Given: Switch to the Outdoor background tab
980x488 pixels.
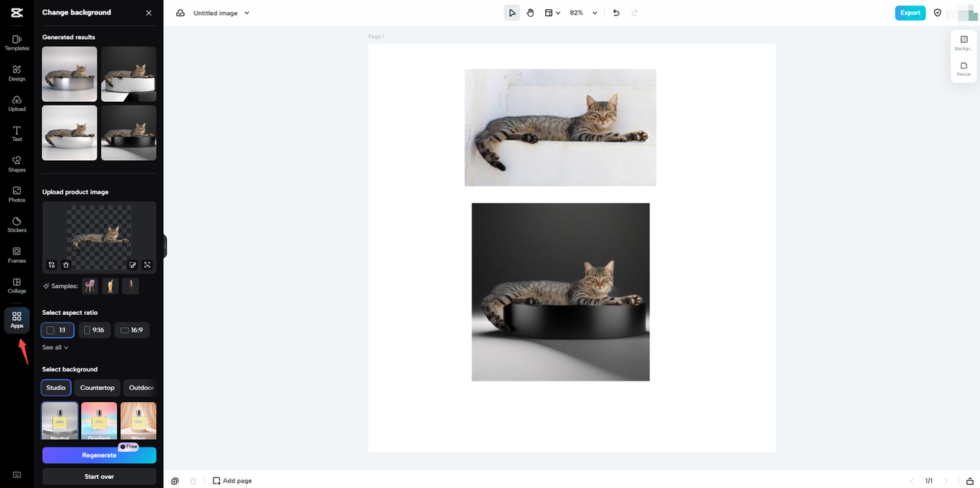Looking at the screenshot, I should (140, 388).
